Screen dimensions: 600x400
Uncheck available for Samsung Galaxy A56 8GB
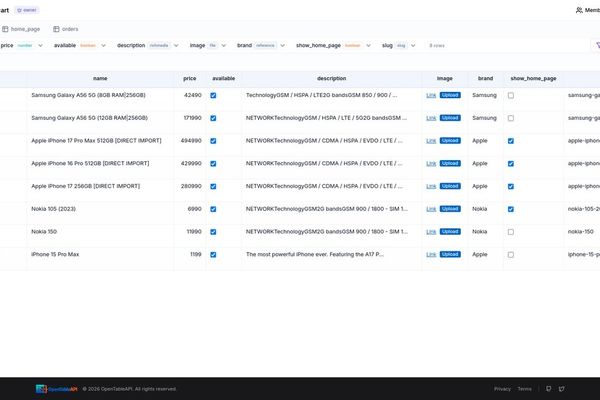(x=213, y=95)
